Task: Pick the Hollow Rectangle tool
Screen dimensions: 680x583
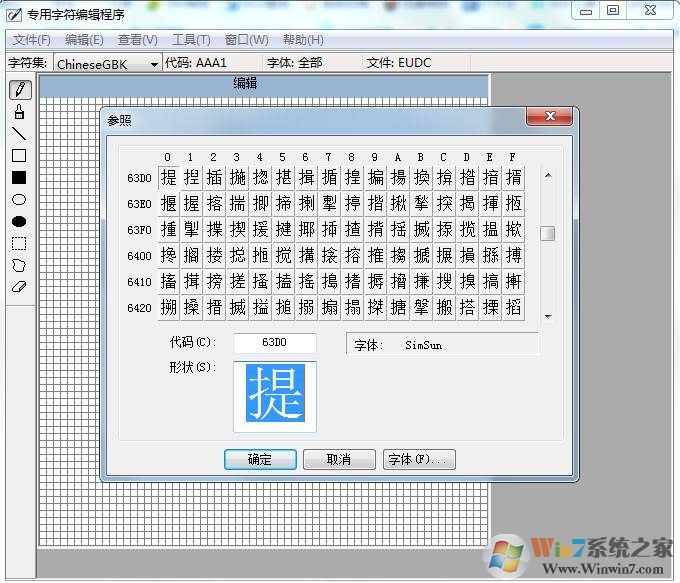Action: click(19, 156)
